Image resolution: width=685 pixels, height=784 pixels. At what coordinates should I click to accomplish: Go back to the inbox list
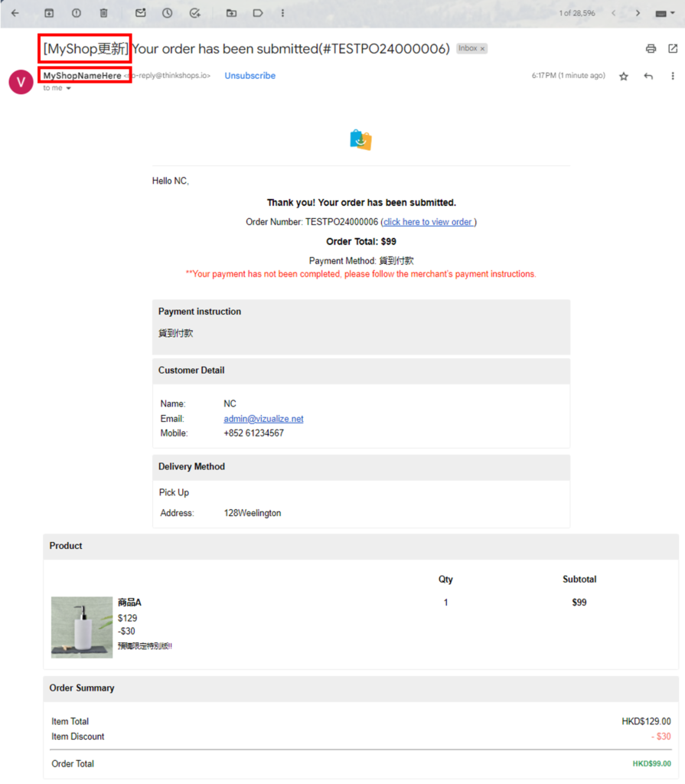(x=15, y=13)
